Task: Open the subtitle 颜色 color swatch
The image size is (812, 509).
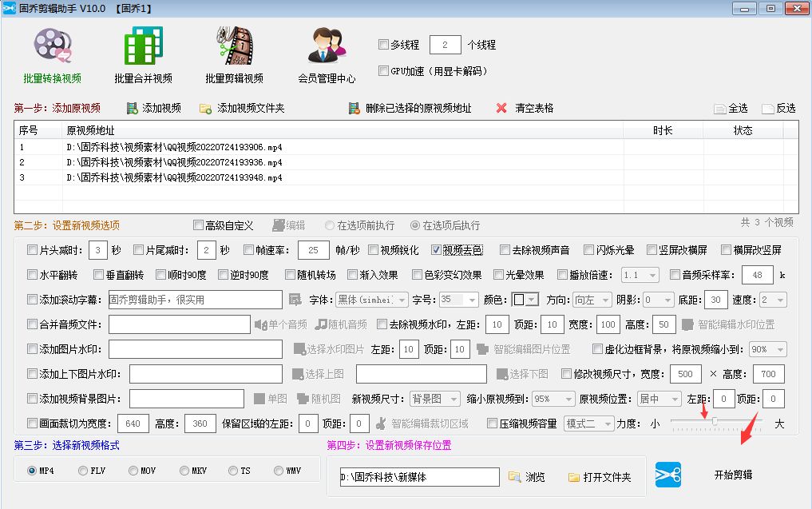Action: tap(525, 300)
